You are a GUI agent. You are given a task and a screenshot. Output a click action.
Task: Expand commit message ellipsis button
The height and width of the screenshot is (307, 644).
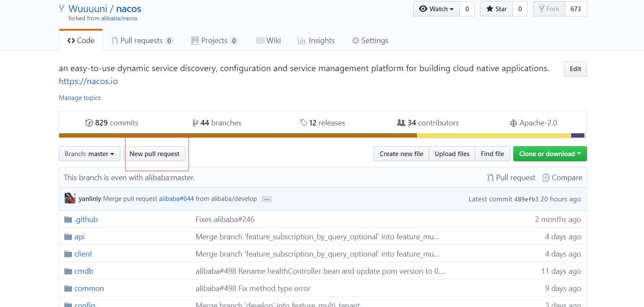point(267,199)
